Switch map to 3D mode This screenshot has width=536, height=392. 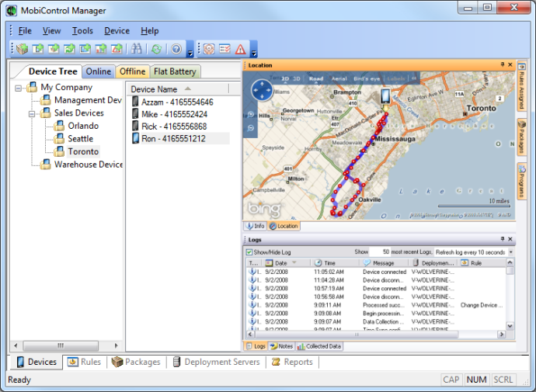click(x=297, y=78)
